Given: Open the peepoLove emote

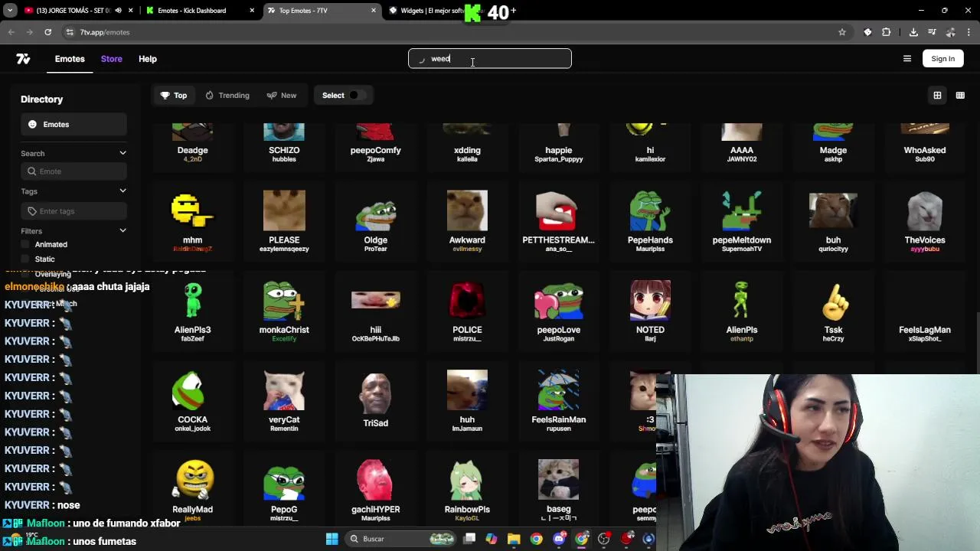Looking at the screenshot, I should 558,311.
